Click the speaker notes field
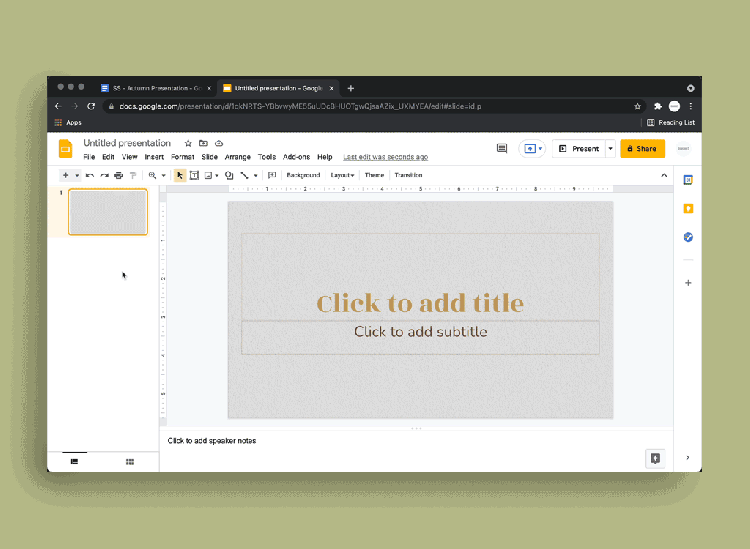 point(416,441)
